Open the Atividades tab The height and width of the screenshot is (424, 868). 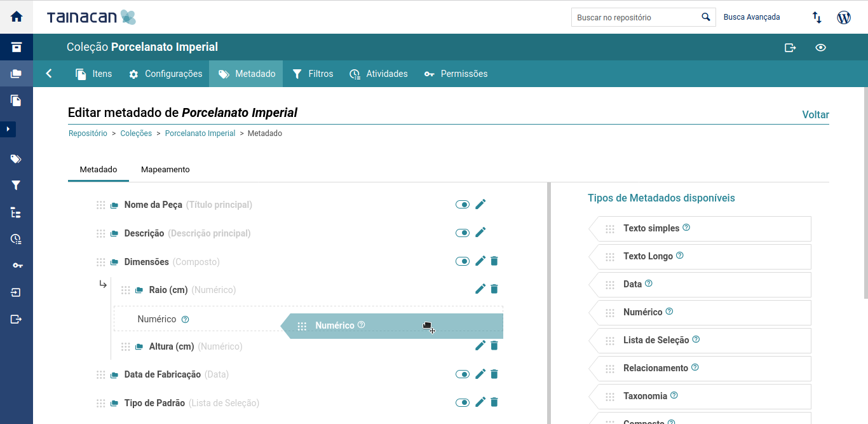click(379, 74)
